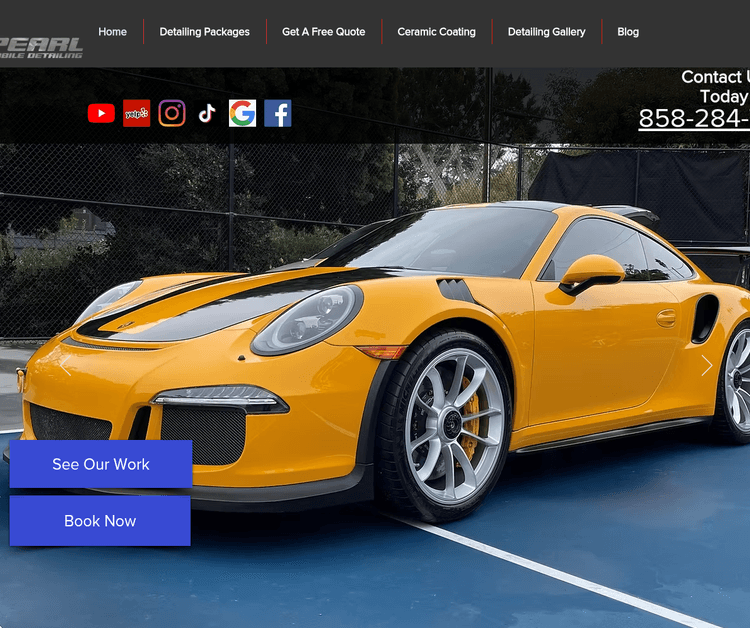750x628 pixels.
Task: Open Detailing Packages menu item
Action: (205, 32)
